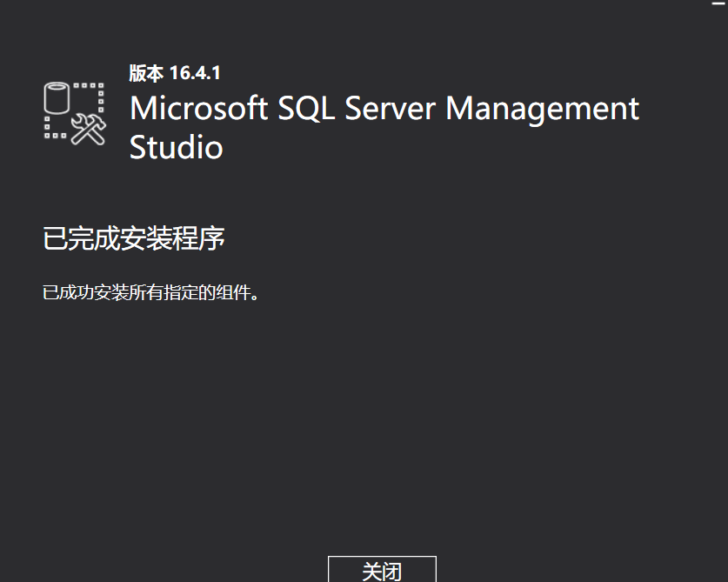Select the title Microsoft SQL Server Management Studio
The width and height of the screenshot is (728, 582).
(384, 108)
